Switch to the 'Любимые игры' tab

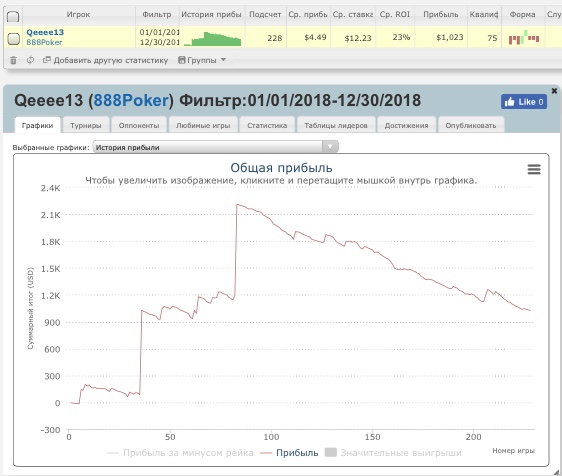203,125
